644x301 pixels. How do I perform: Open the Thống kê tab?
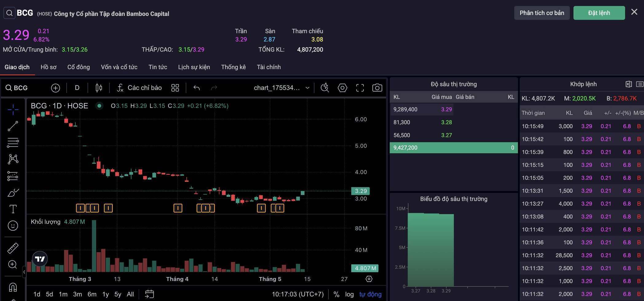233,67
